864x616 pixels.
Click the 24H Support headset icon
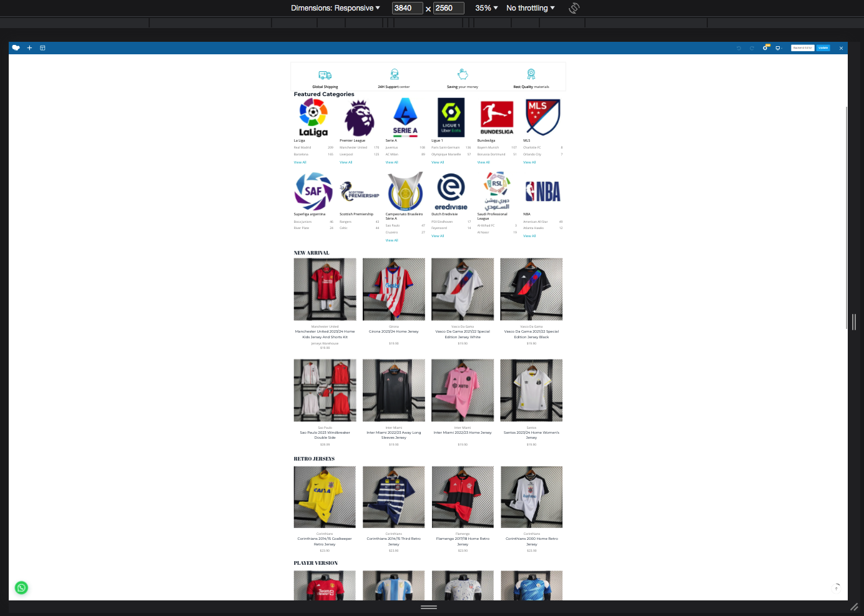[x=395, y=75]
